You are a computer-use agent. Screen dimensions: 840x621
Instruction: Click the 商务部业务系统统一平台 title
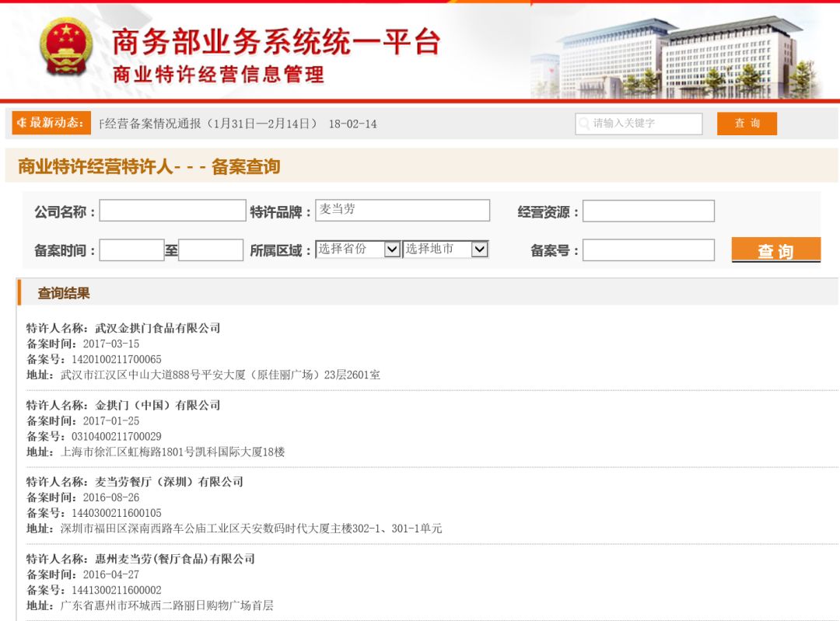click(x=276, y=42)
